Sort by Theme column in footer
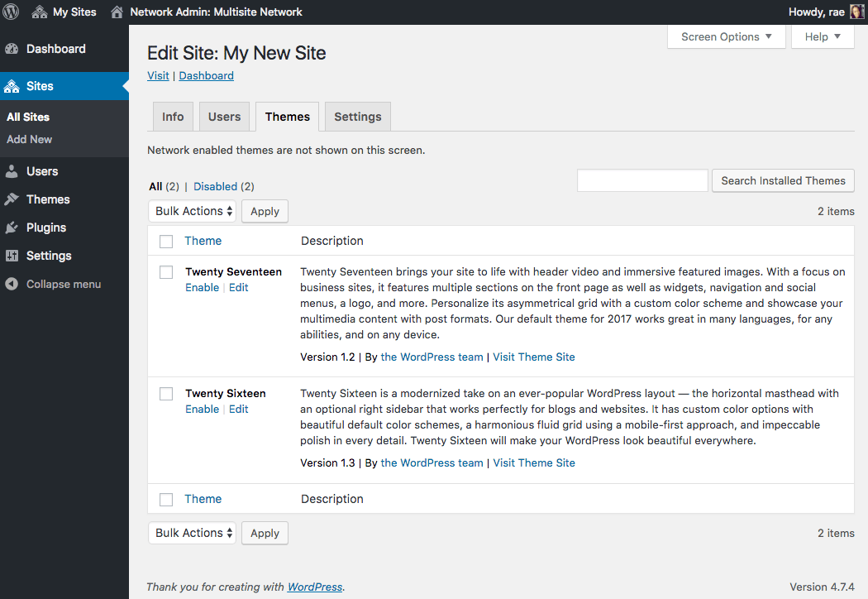This screenshot has width=868, height=599. coord(203,499)
